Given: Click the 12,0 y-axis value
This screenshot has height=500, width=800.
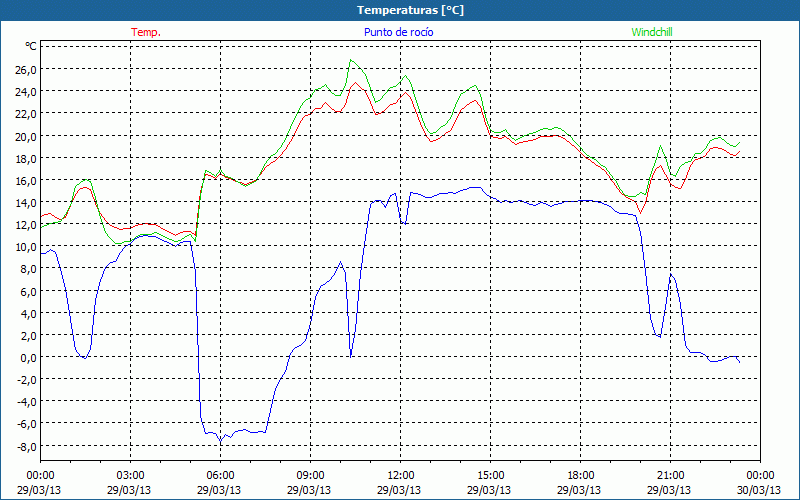Looking at the screenshot, I should 26,225.
